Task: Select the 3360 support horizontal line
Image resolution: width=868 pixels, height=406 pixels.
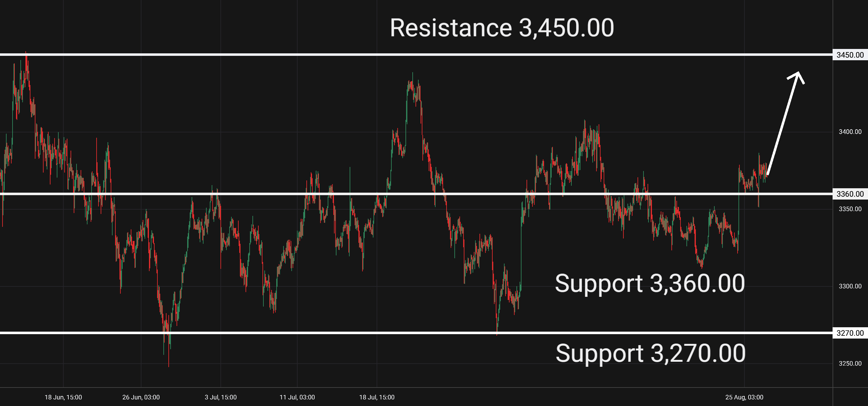Action: tap(416, 194)
